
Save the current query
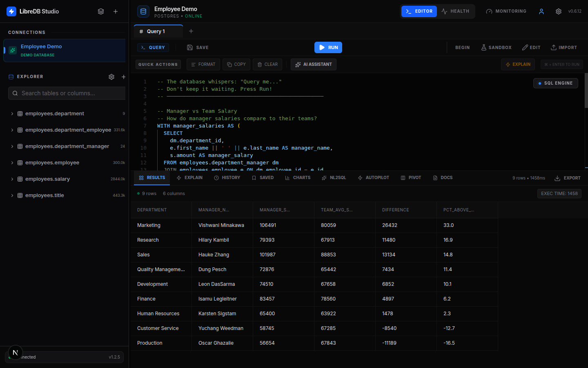click(198, 47)
